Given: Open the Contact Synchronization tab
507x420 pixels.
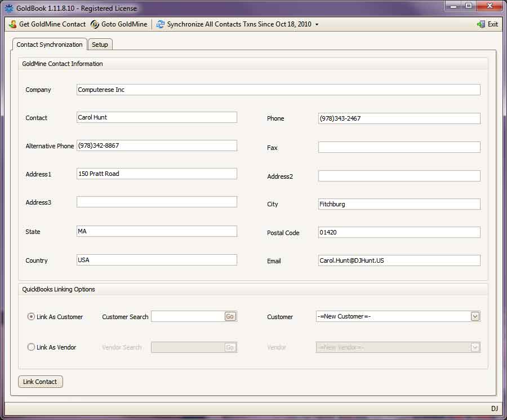Looking at the screenshot, I should click(50, 45).
